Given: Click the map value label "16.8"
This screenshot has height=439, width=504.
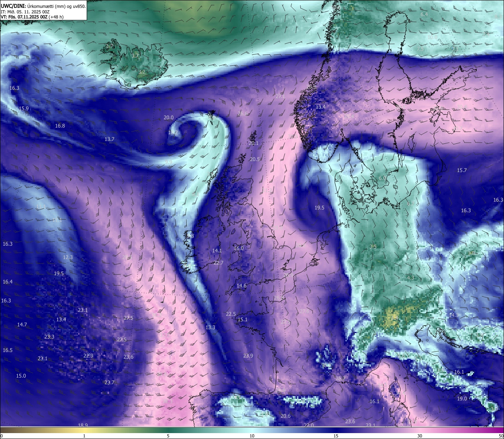Looking at the screenshot, I should coord(60,126).
